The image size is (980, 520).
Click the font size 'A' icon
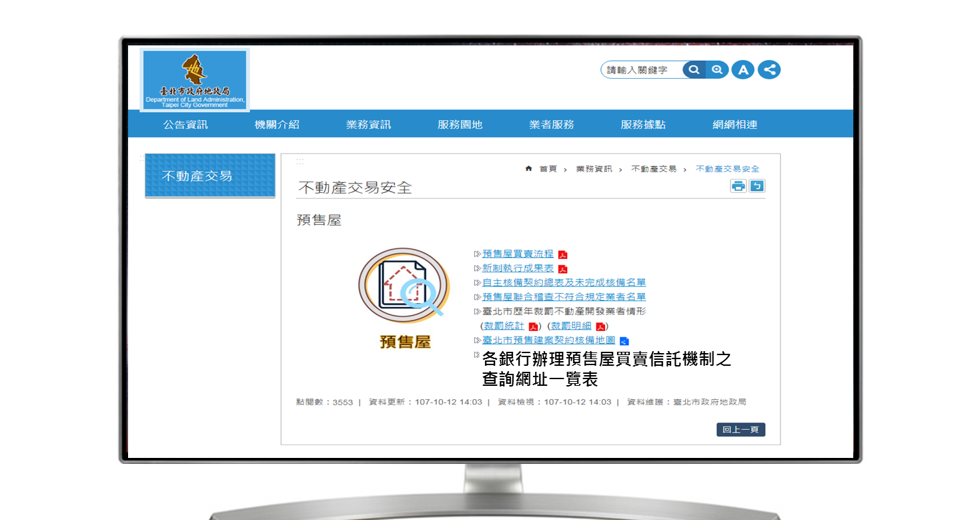743,70
